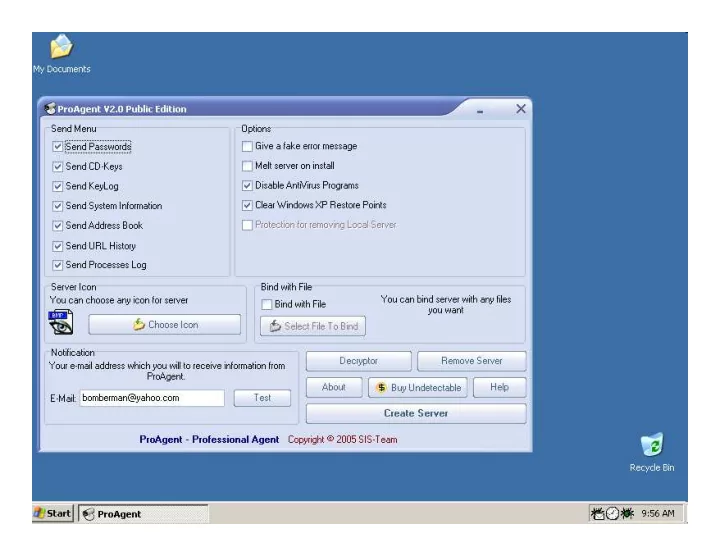Click the leftmost bug icon in system tray

tap(598, 513)
